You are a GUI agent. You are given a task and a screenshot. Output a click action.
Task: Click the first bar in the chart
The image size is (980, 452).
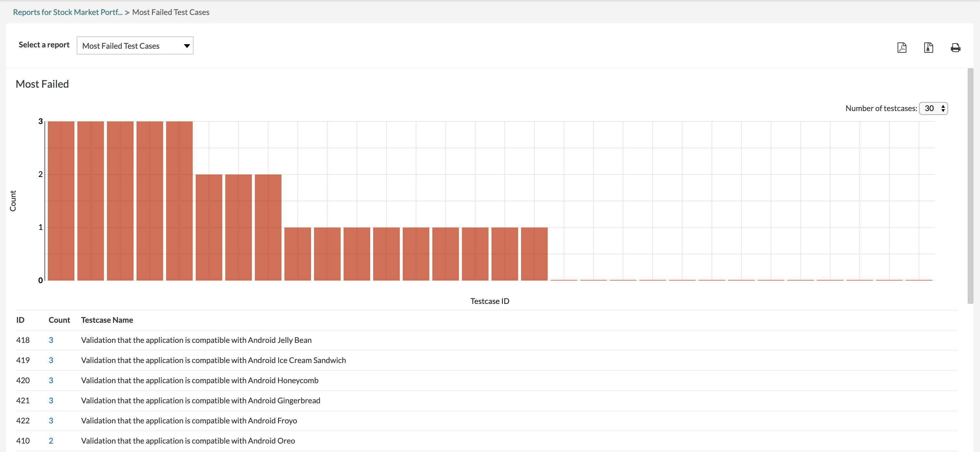pos(61,201)
